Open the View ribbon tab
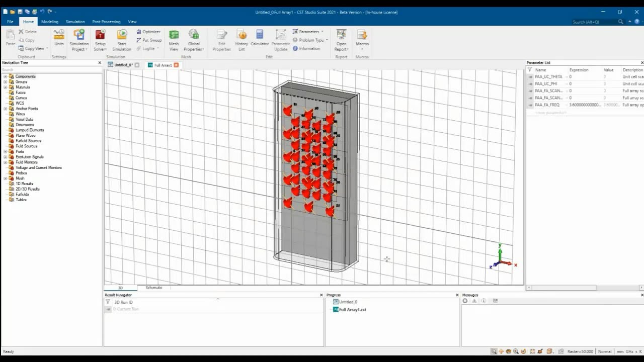644x362 pixels. point(132,22)
